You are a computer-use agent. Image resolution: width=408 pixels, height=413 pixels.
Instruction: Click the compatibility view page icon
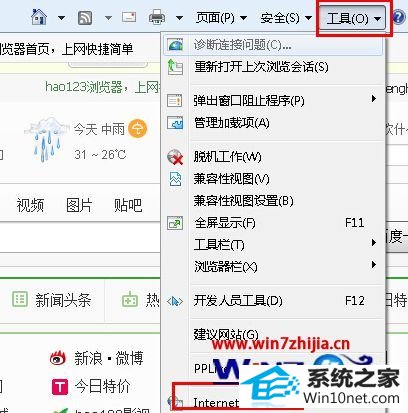[175, 179]
